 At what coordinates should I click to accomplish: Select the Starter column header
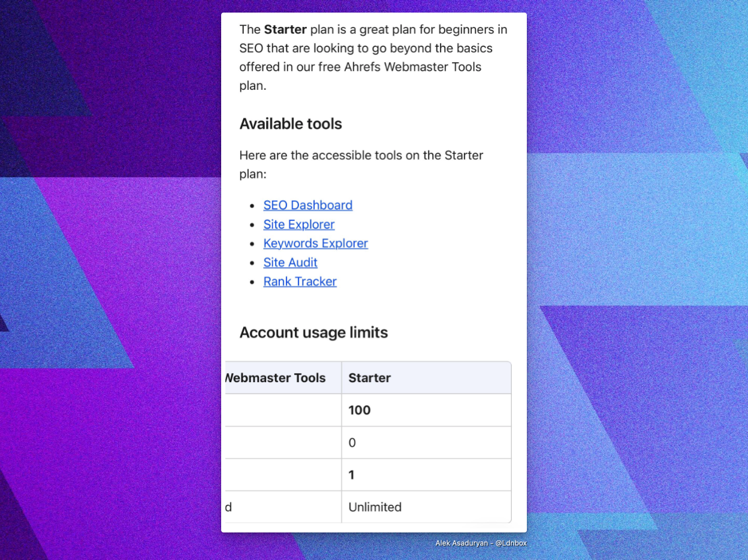click(426, 378)
